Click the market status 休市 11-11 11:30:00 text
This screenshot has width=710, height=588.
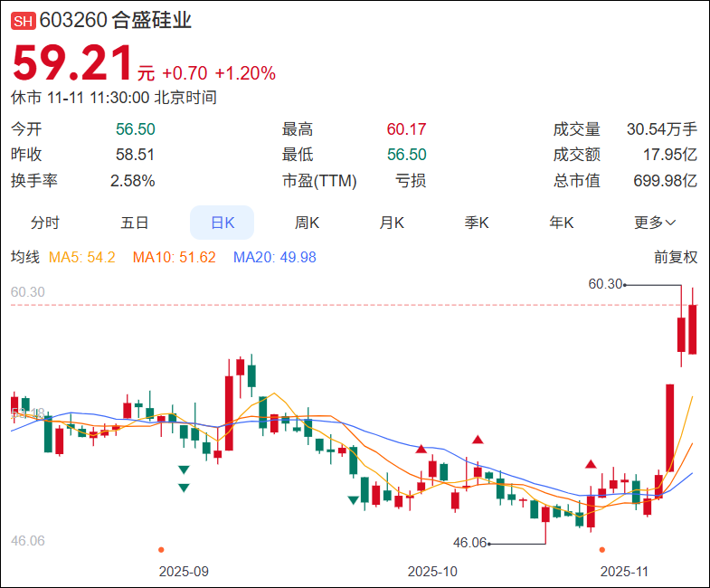point(114,98)
